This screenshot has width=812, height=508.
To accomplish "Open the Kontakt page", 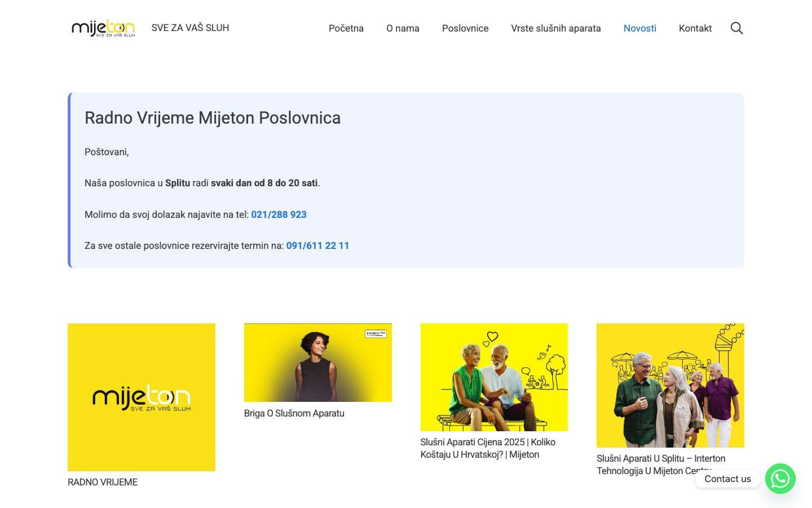I will tap(695, 28).
